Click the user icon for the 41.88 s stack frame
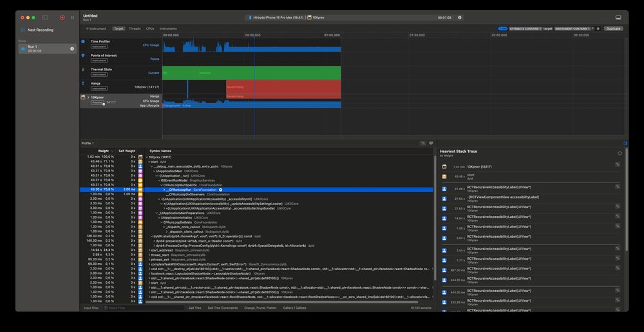 pyautogui.click(x=444, y=189)
